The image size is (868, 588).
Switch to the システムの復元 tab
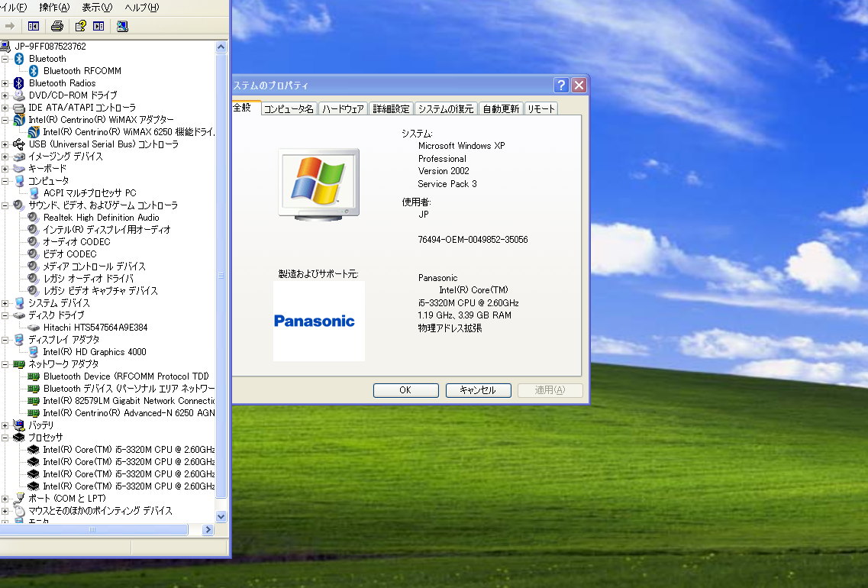coord(446,108)
